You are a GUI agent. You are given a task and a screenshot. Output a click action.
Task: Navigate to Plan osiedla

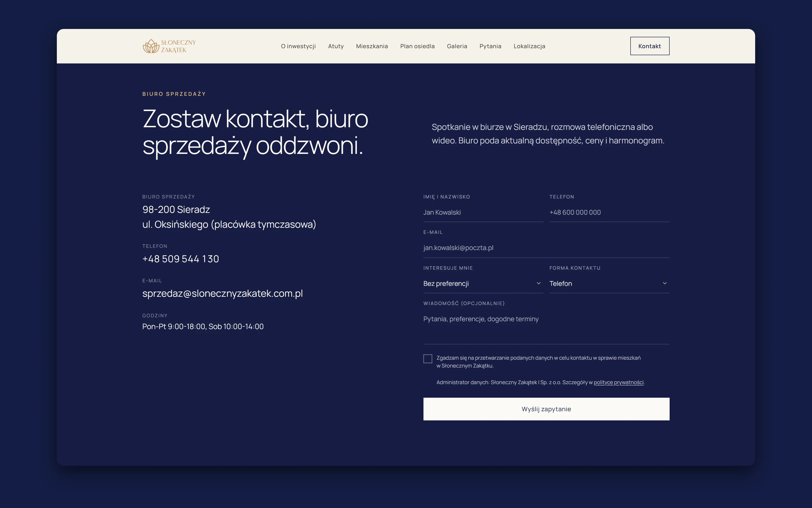click(417, 46)
